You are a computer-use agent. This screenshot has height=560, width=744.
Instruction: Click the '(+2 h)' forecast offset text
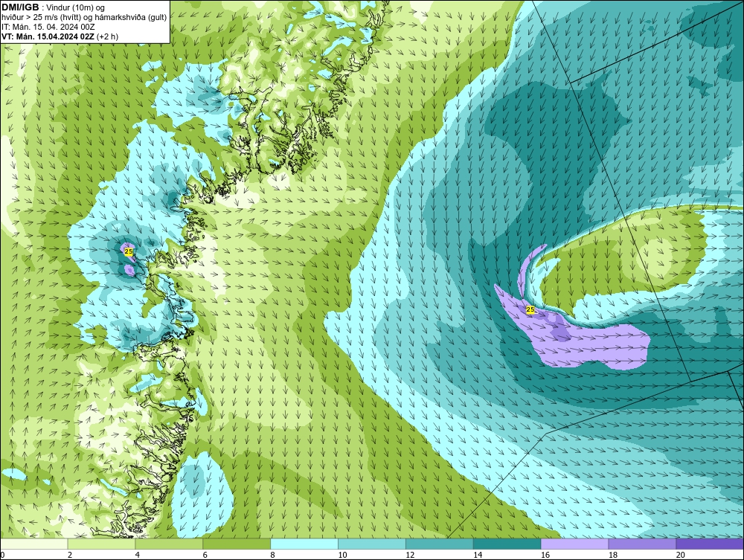(107, 36)
